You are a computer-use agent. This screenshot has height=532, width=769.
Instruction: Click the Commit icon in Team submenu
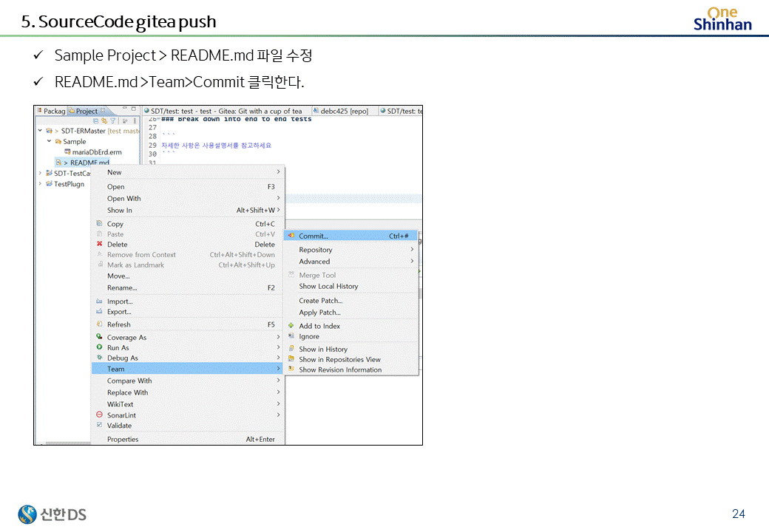291,236
